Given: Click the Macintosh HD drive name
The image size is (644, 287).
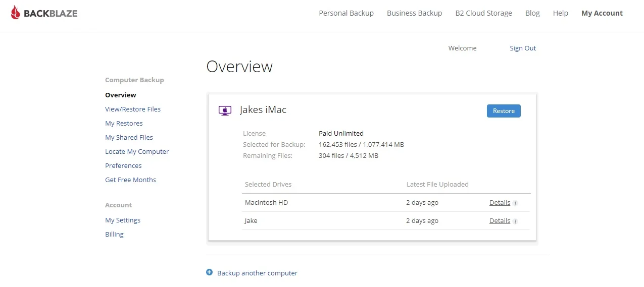Looking at the screenshot, I should pos(266,202).
